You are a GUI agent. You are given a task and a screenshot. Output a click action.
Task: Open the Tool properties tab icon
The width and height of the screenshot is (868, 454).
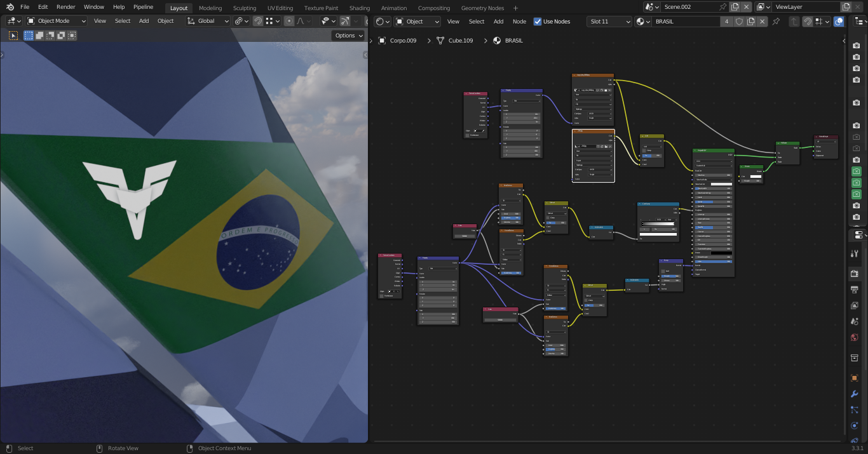tap(855, 254)
